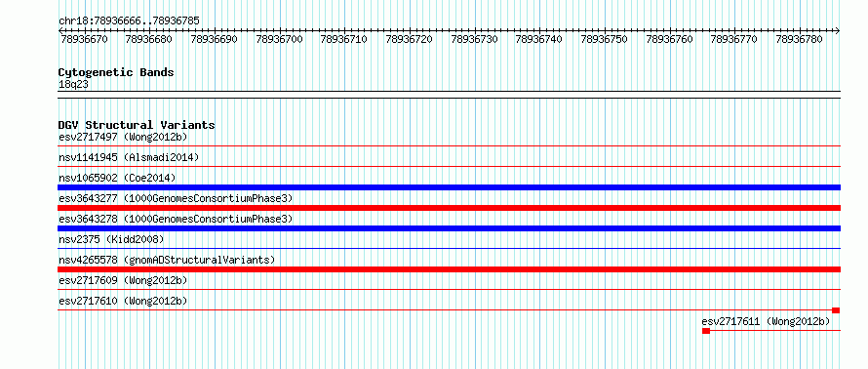This screenshot has height=369, width=868.
Task: Open the DGV Structural Variants track heading
Action: pos(137,125)
